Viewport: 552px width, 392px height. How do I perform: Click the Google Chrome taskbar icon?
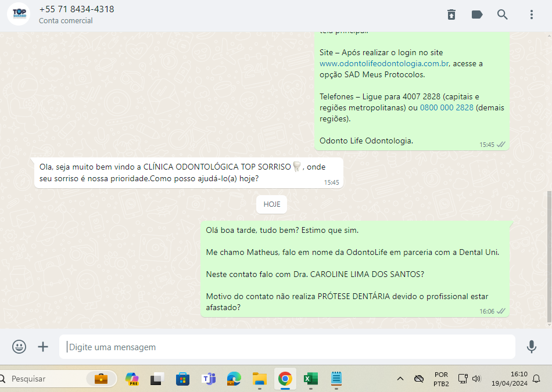pos(285,379)
